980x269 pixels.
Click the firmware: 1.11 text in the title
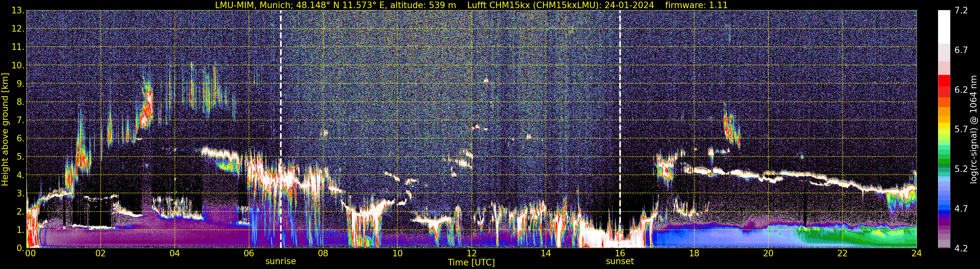[x=696, y=5]
